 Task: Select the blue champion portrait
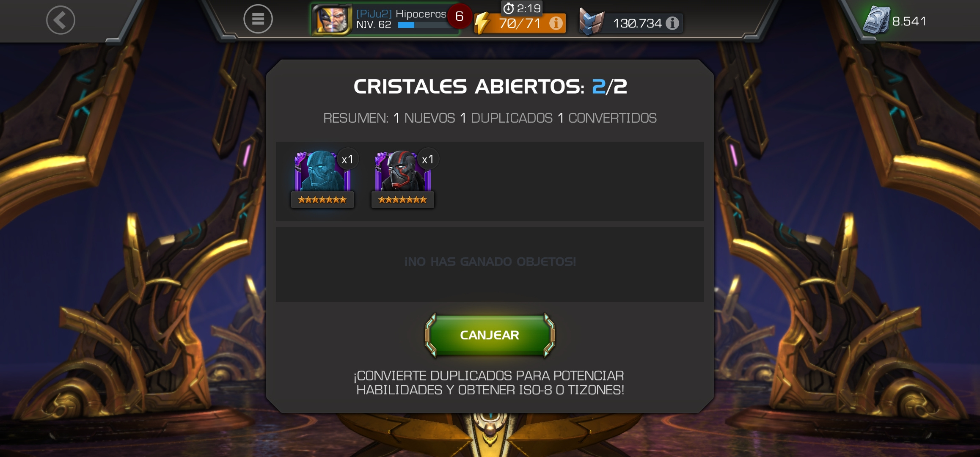point(322,171)
